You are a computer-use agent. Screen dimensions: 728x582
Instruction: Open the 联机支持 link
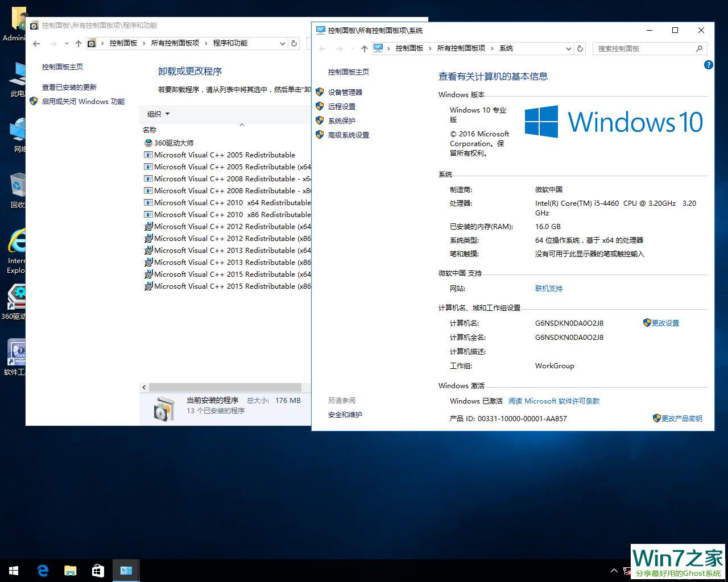(x=548, y=288)
